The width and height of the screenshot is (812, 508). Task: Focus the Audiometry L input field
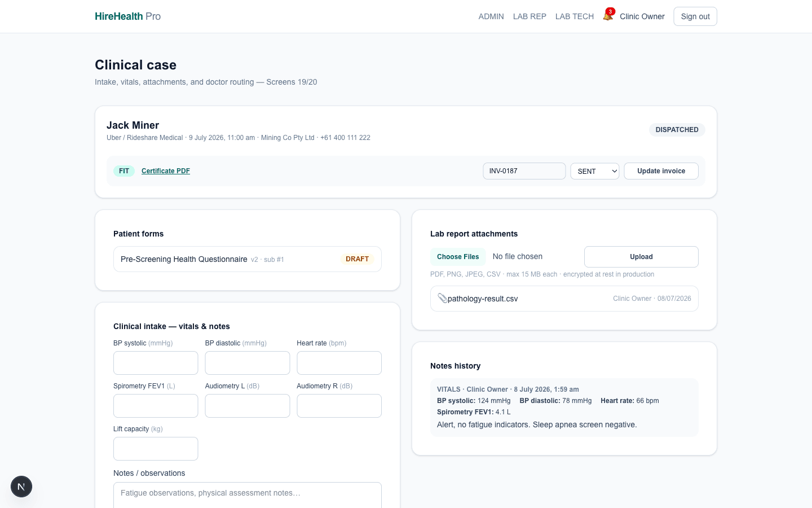[x=248, y=406]
